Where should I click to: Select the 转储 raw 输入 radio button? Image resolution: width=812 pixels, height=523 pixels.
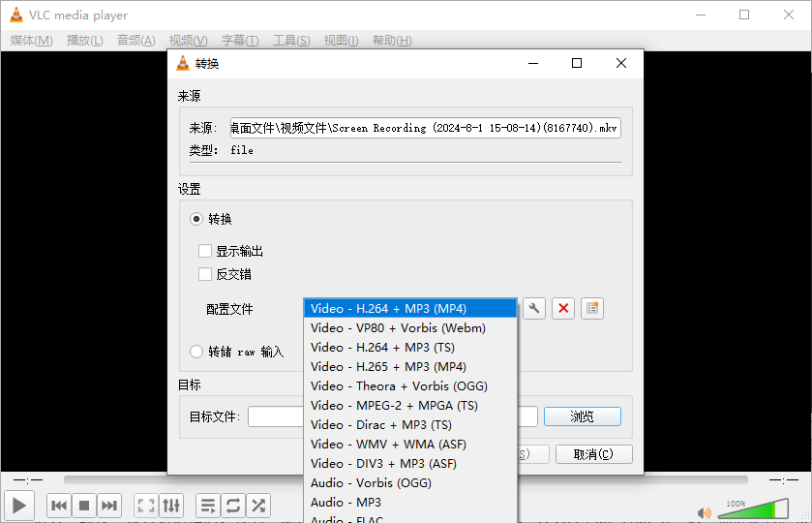(x=196, y=352)
